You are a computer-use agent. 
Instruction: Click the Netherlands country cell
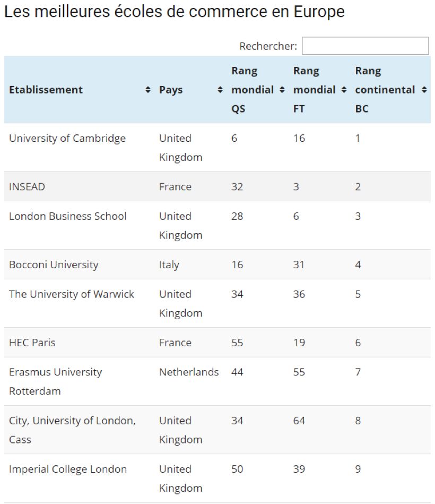coord(189,372)
